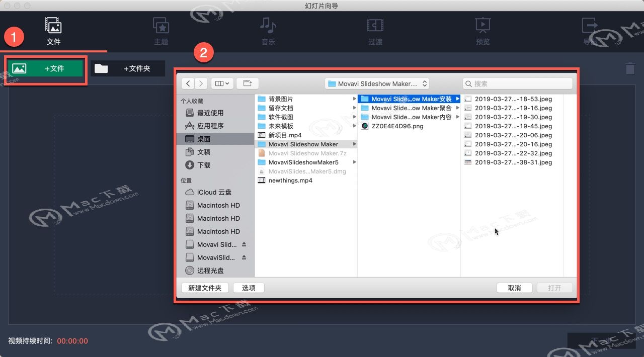Open the 留存文档 folder

click(x=306, y=108)
